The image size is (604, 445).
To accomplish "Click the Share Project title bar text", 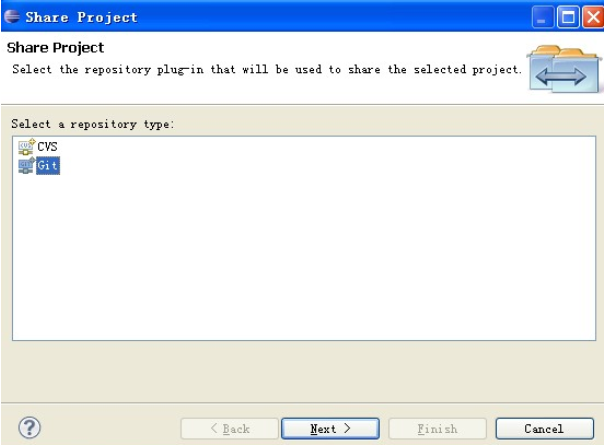I will [81, 17].
